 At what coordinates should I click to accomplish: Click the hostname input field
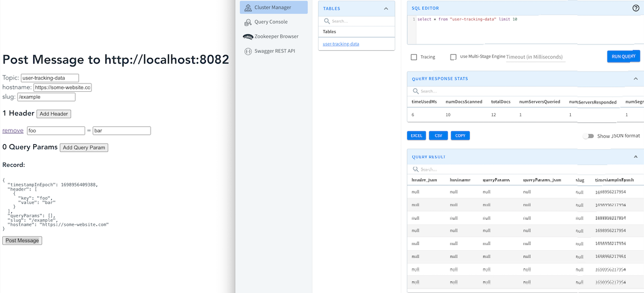pyautogui.click(x=63, y=87)
